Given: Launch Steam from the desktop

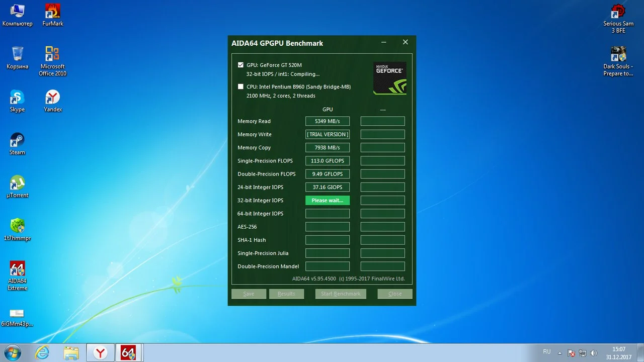Looking at the screenshot, I should pos(17,140).
